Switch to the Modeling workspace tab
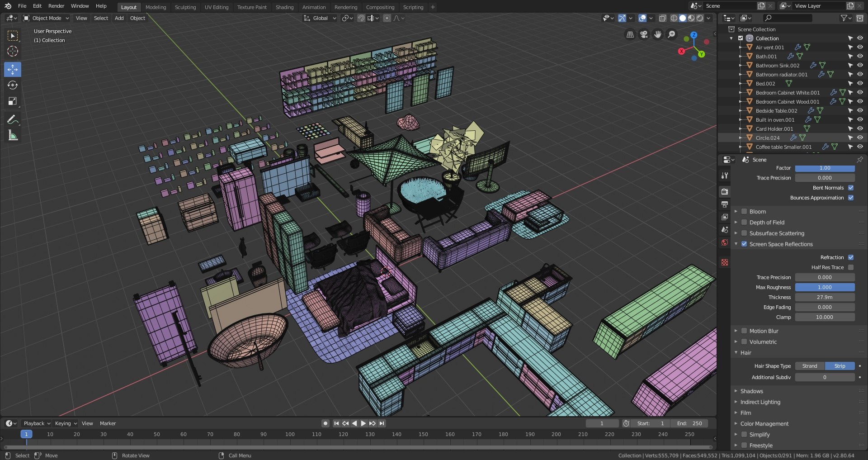This screenshot has width=868, height=460. click(x=156, y=7)
